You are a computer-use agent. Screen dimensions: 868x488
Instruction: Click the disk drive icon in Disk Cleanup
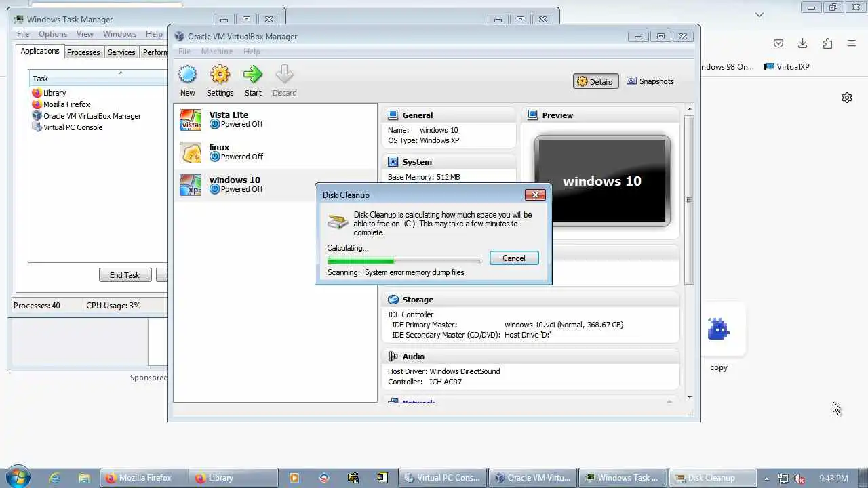point(337,221)
